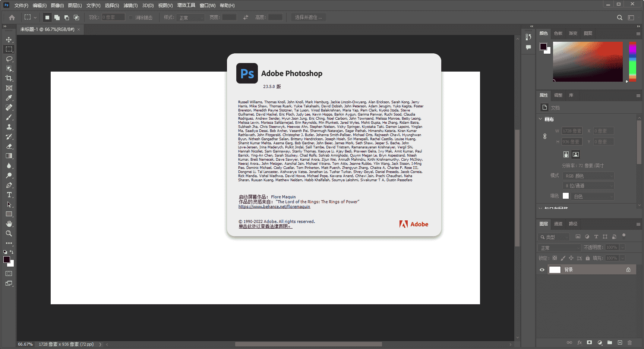Select the Crop tool
This screenshot has width=644, height=349.
[9, 78]
